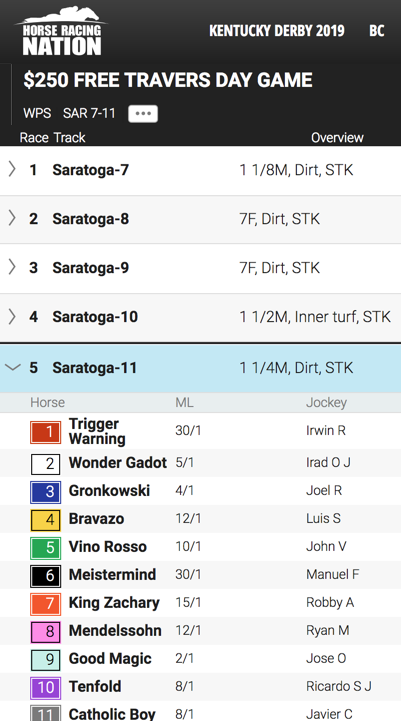Collapse the Saratoga-11 race row
The image size is (401, 721).
[200, 368]
